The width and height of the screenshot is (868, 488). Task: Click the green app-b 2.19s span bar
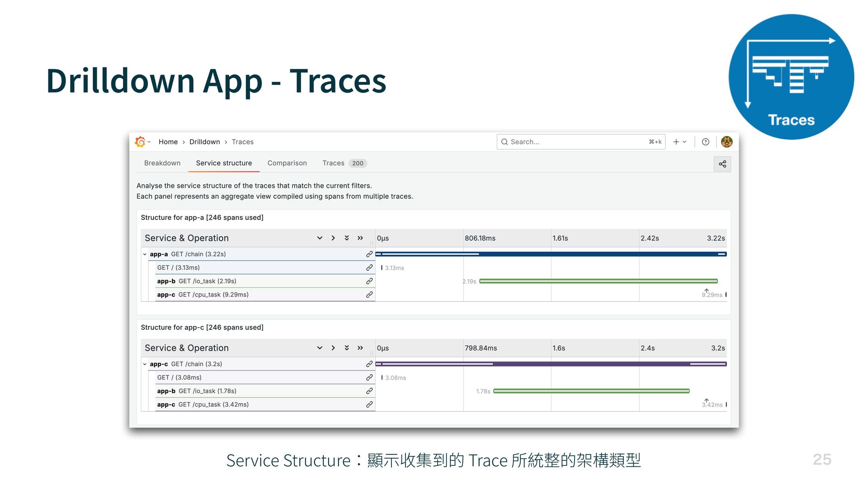pos(598,281)
